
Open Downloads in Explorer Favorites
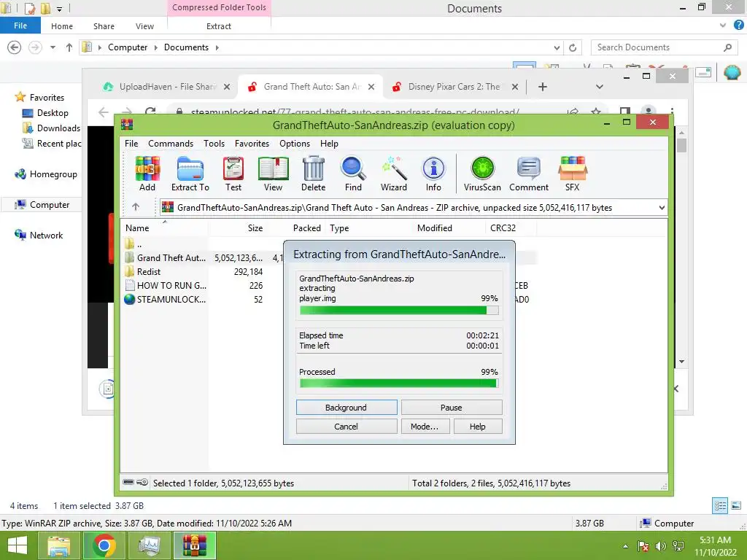52,128
